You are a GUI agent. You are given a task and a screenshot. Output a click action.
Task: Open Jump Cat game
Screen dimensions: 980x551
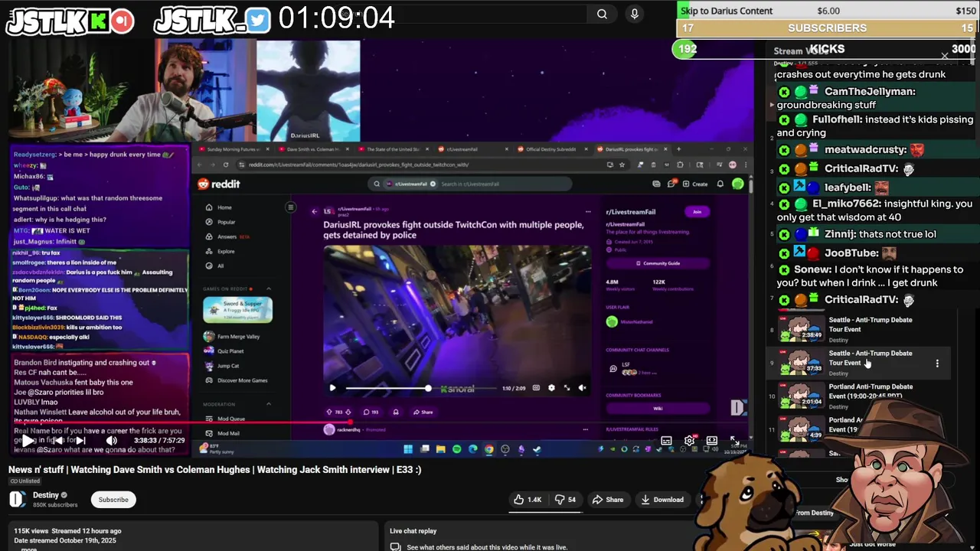pyautogui.click(x=221, y=366)
